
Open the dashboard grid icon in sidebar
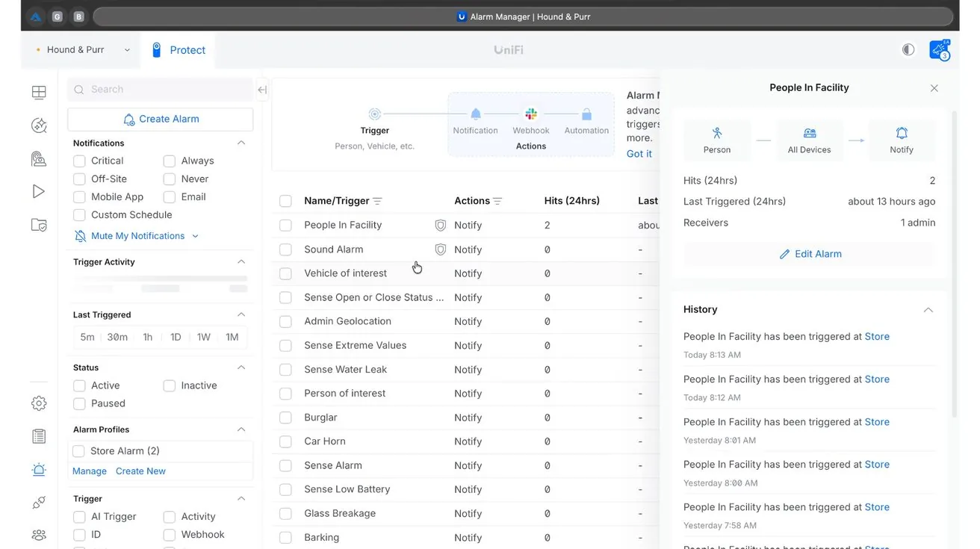tap(39, 93)
